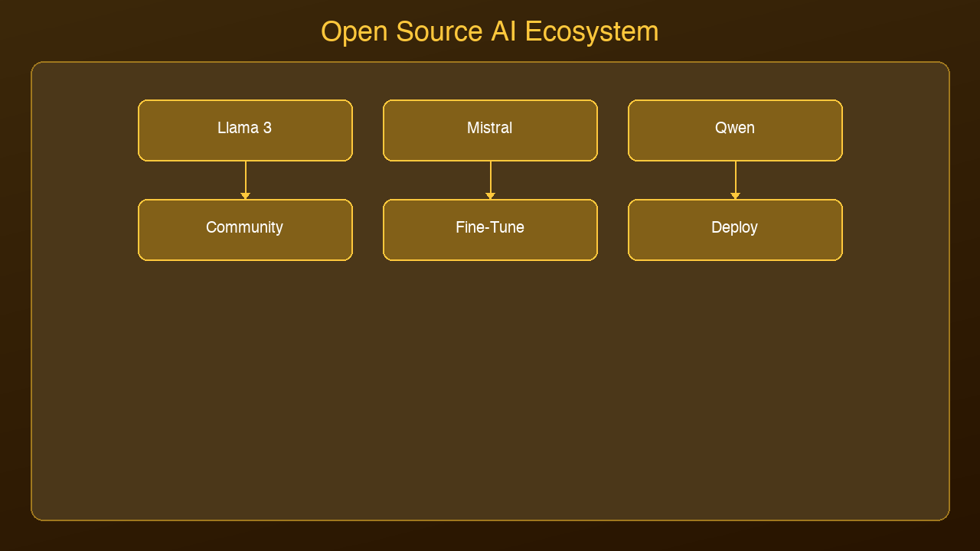Click the Community node box

(245, 230)
